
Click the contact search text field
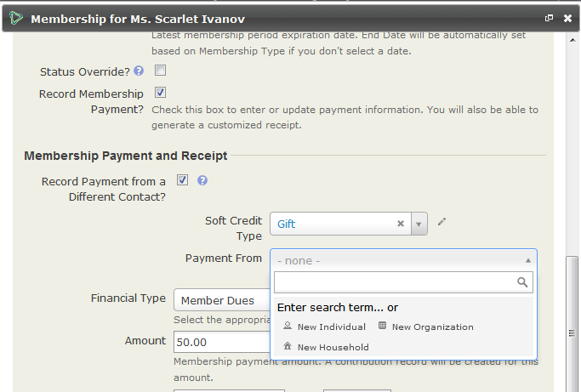point(396,282)
